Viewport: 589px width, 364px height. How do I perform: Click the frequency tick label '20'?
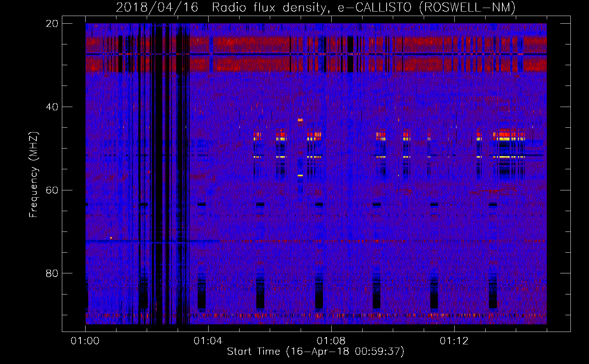pos(52,23)
